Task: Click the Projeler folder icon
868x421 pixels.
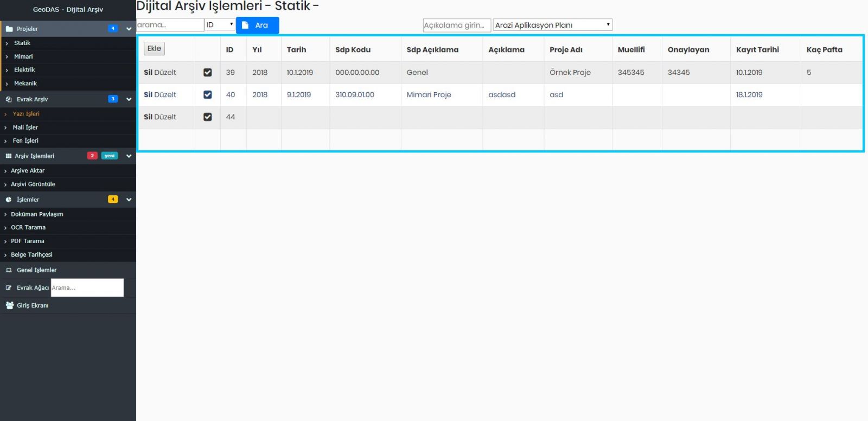Action: [9, 29]
